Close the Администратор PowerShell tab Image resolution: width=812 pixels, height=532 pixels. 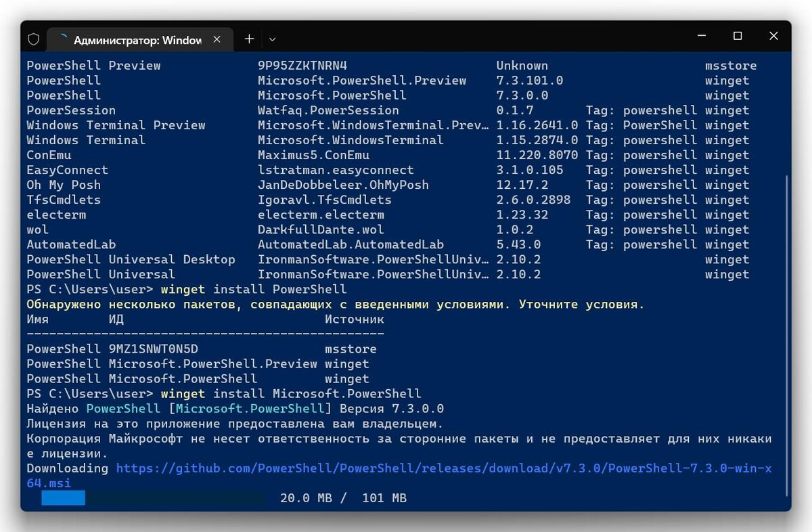click(217, 39)
